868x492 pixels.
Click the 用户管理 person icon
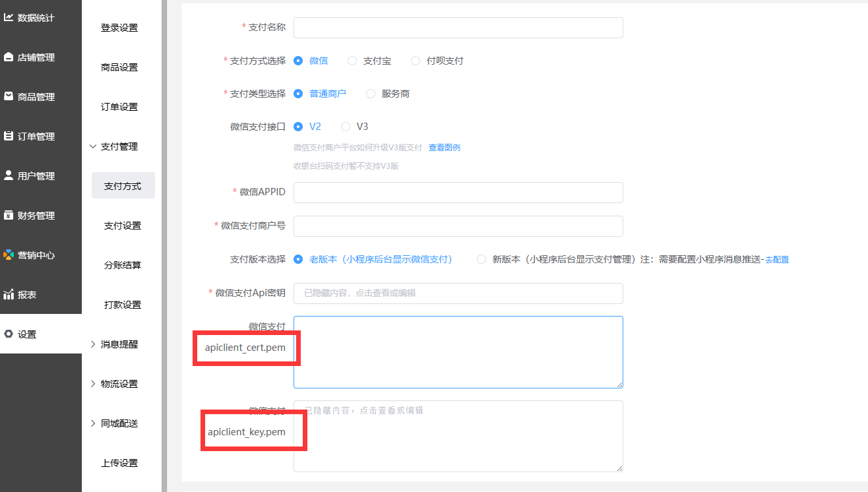point(9,175)
